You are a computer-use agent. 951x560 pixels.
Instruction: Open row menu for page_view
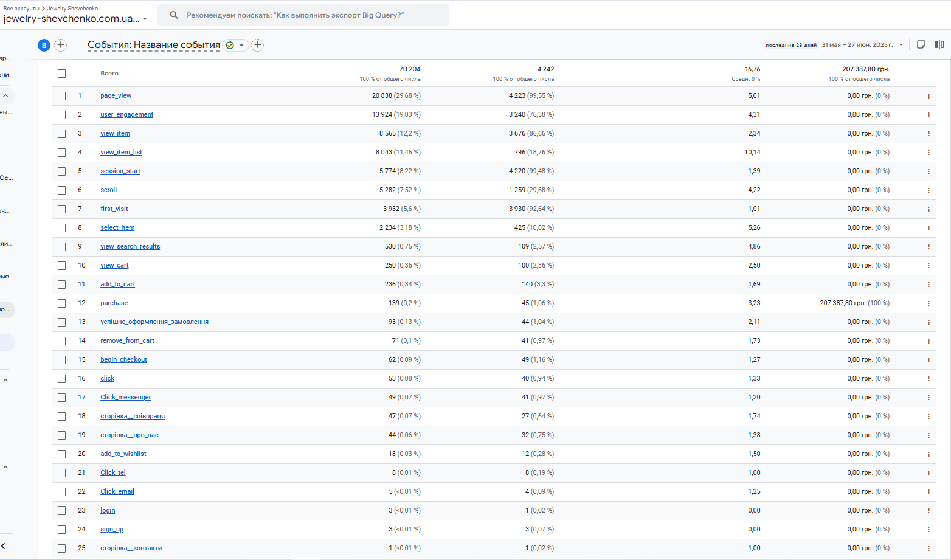929,96
